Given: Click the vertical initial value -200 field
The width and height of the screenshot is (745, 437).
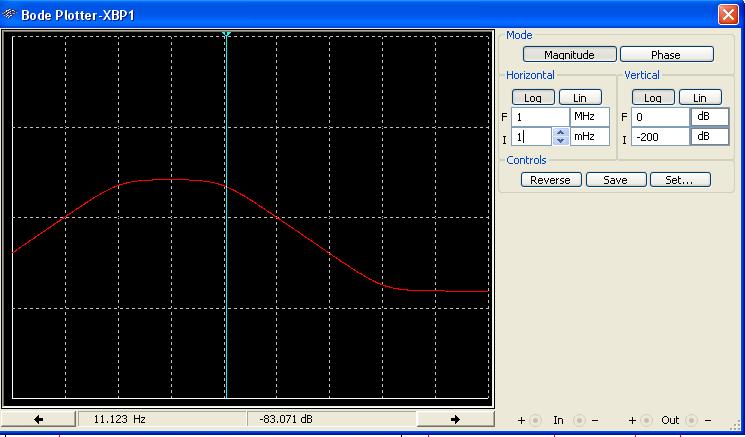Looking at the screenshot, I should [660, 137].
